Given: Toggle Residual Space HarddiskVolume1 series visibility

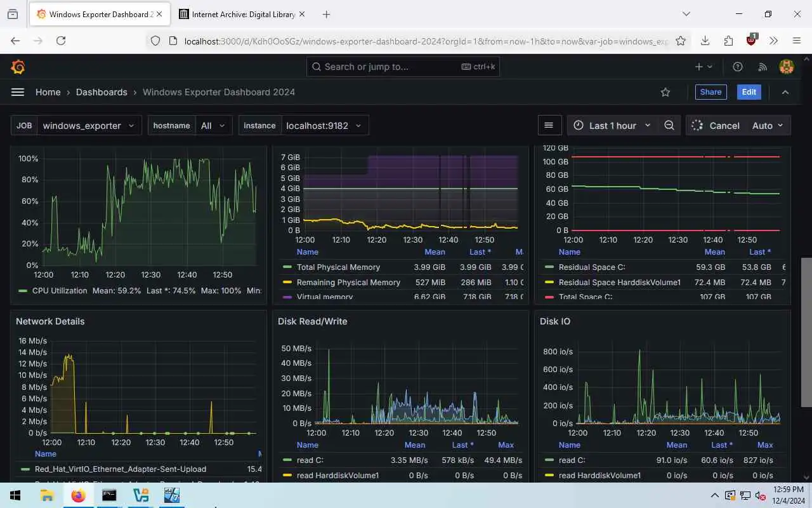Looking at the screenshot, I should click(x=620, y=283).
